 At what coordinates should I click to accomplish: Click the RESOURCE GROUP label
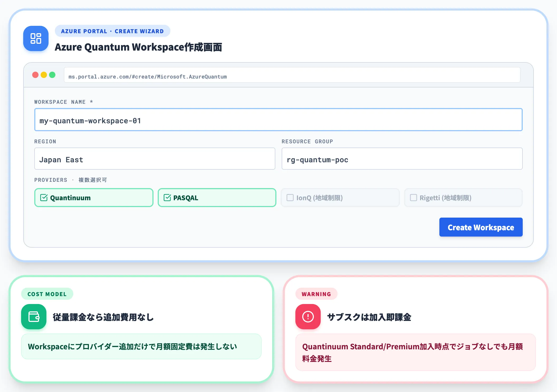tap(307, 141)
